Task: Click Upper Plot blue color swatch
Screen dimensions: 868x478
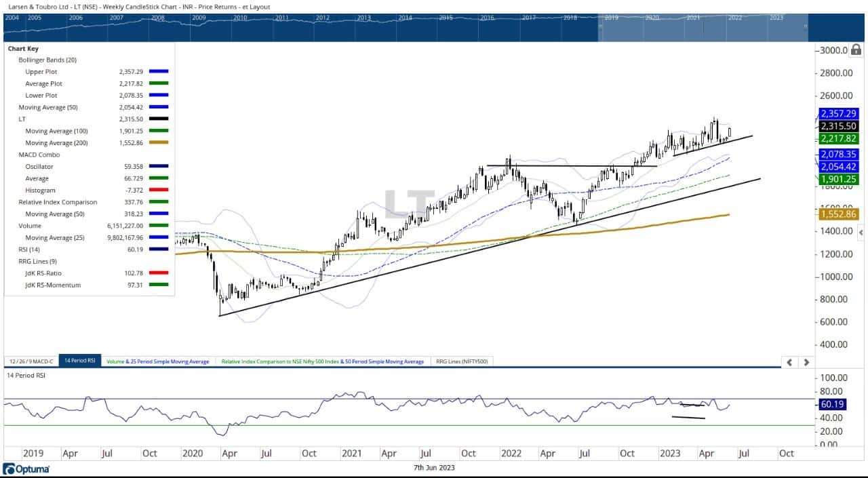Action: pyautogui.click(x=160, y=71)
